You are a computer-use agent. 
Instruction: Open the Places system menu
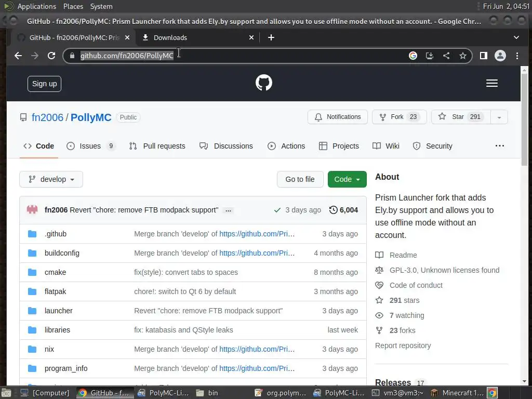coord(73,6)
